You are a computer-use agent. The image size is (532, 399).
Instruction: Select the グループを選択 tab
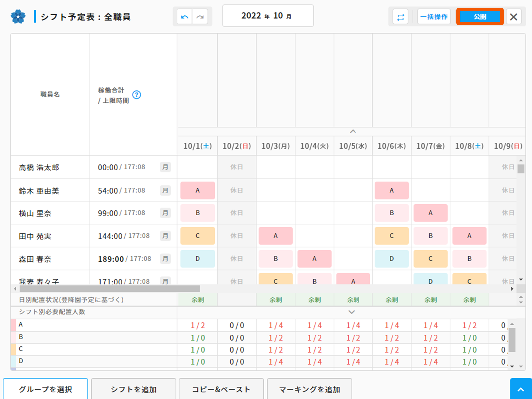pos(45,389)
